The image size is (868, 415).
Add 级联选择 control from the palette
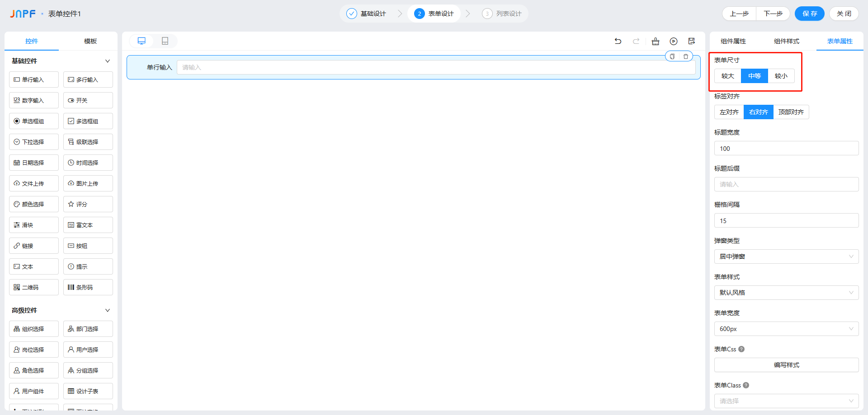pyautogui.click(x=88, y=142)
